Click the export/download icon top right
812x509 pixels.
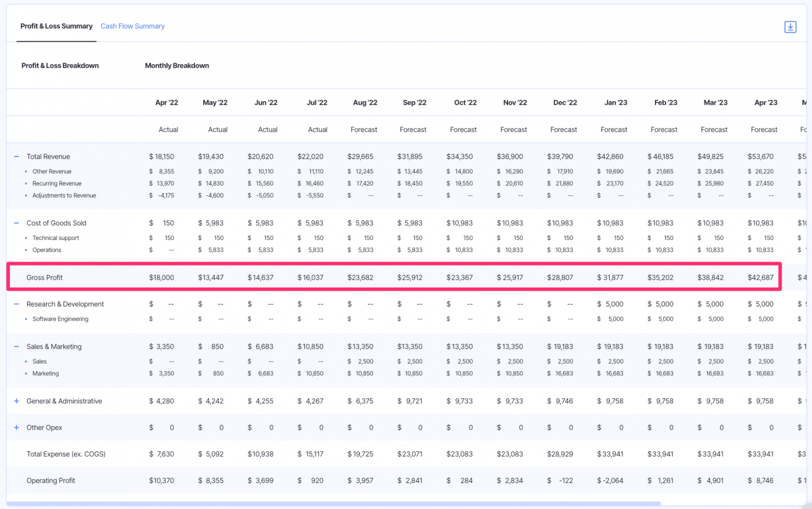790,26
